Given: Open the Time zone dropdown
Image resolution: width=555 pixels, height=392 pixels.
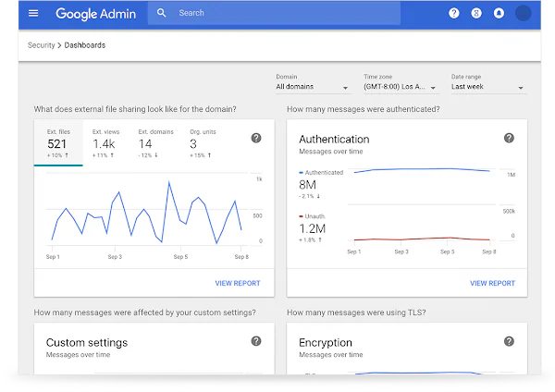Looking at the screenshot, I should [x=401, y=87].
